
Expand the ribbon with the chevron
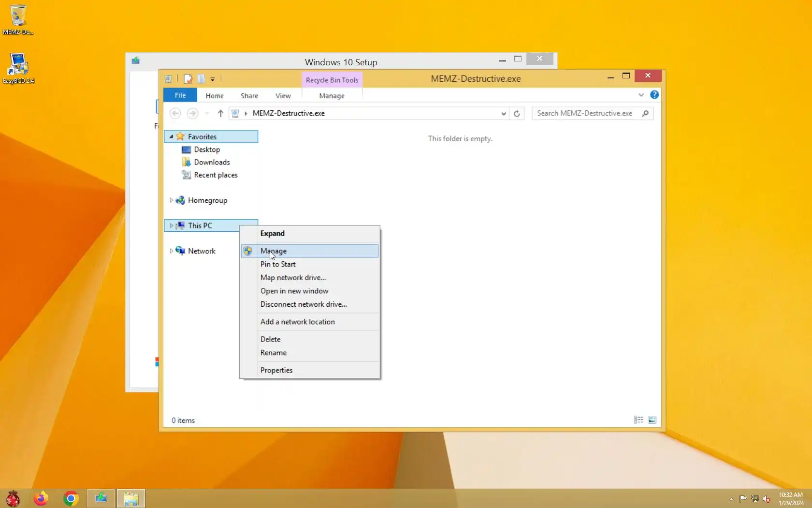[641, 95]
